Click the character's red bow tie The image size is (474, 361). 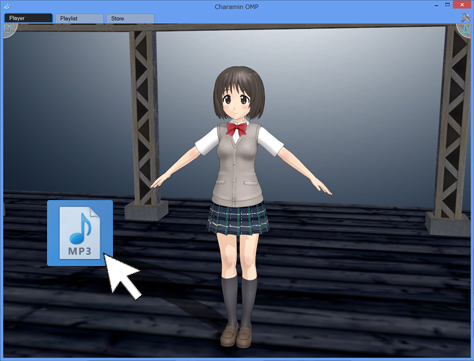[236, 128]
